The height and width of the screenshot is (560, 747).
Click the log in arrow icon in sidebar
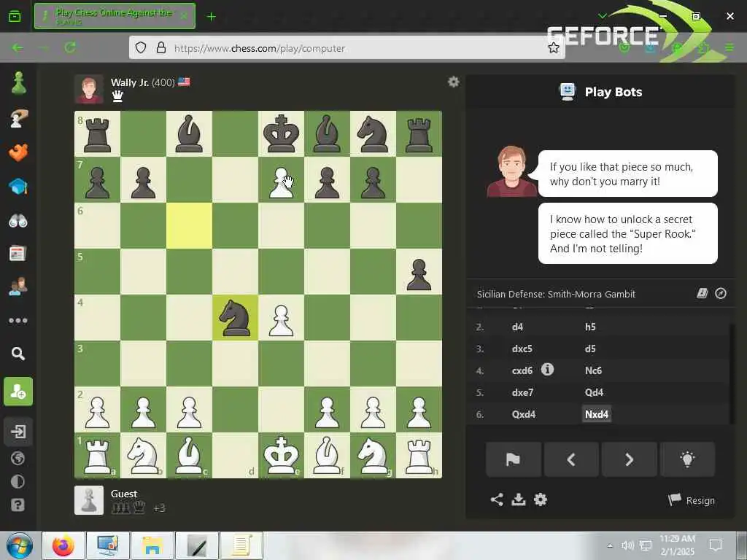click(18, 432)
